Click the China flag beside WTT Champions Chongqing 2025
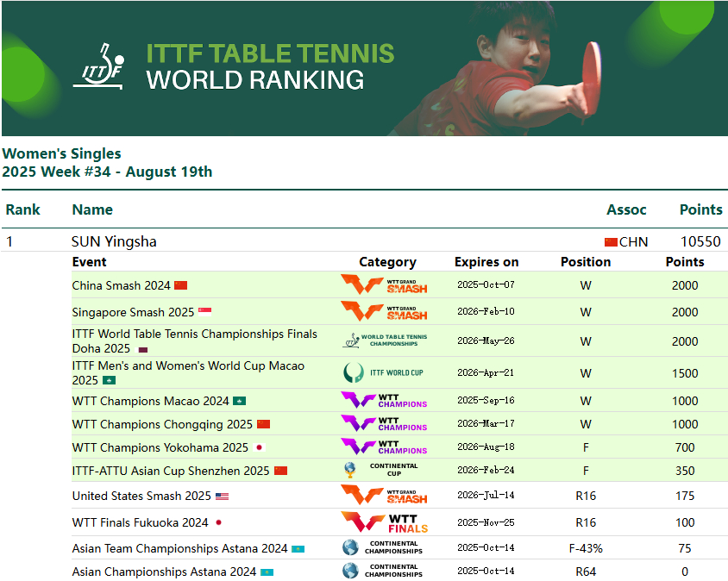The image size is (728, 581). [x=264, y=424]
